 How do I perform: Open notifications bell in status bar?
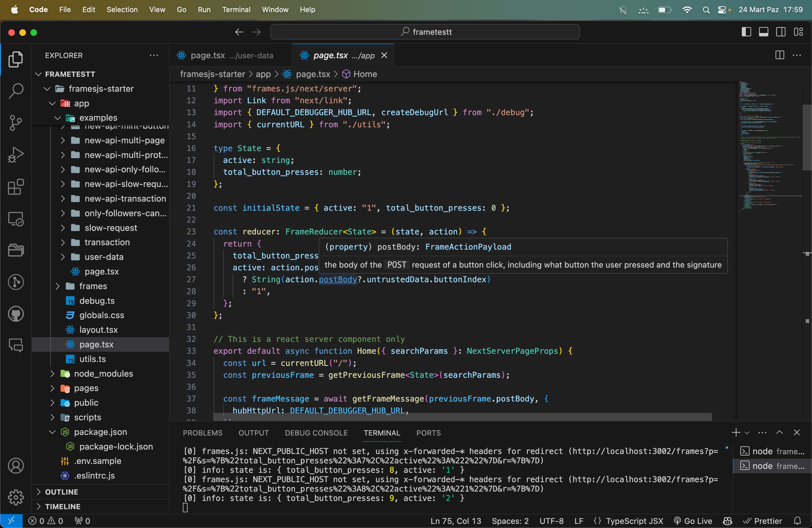coord(797,521)
